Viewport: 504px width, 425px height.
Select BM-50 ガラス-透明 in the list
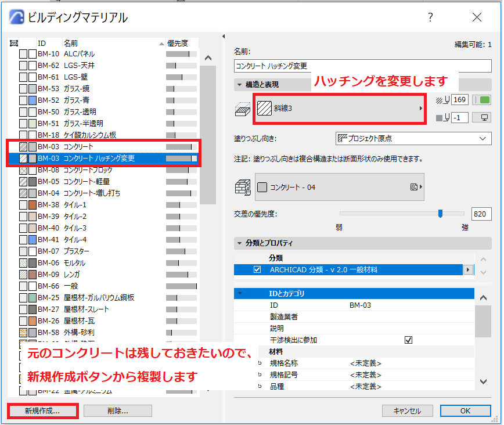103,112
